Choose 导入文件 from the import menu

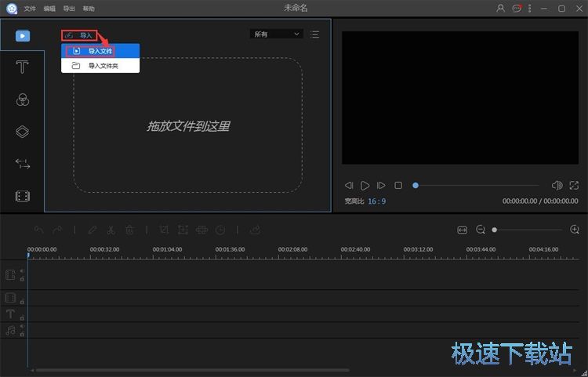100,51
